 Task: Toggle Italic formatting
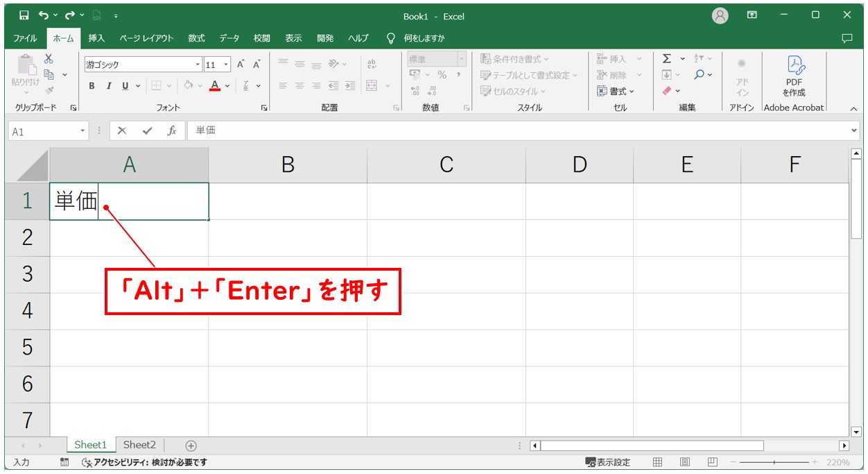pyautogui.click(x=109, y=86)
